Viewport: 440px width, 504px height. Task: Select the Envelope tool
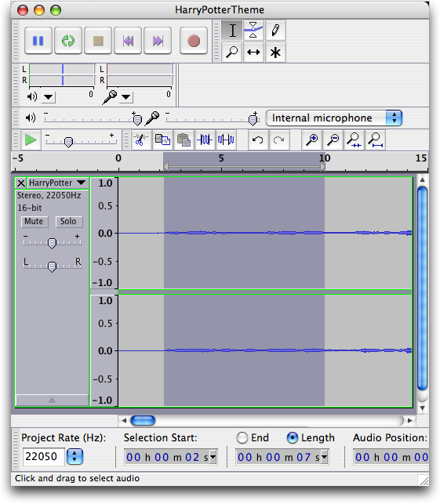pyautogui.click(x=253, y=31)
